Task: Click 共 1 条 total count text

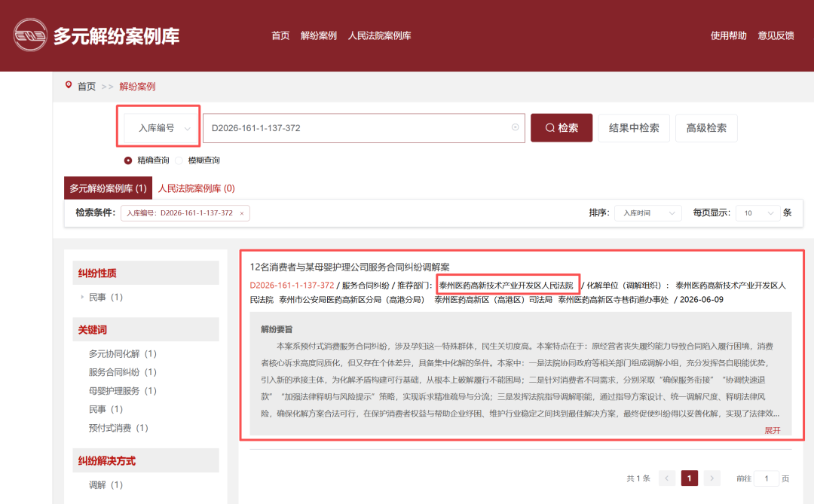Action: pos(638,478)
